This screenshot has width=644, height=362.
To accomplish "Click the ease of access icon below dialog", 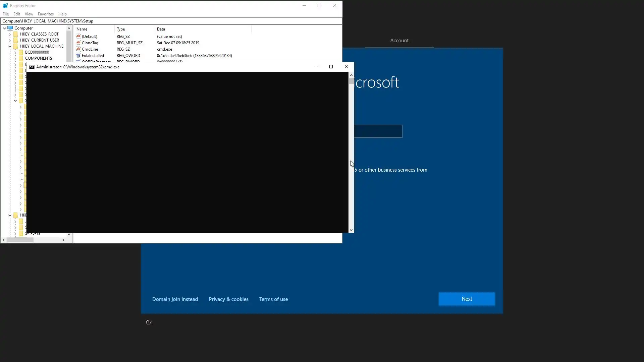I will pyautogui.click(x=149, y=322).
